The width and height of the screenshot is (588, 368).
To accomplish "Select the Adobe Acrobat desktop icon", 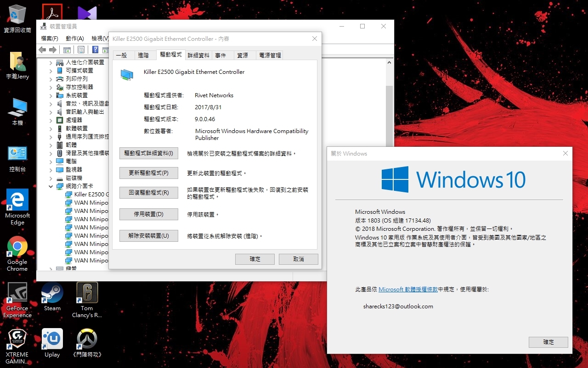I will pos(52,12).
